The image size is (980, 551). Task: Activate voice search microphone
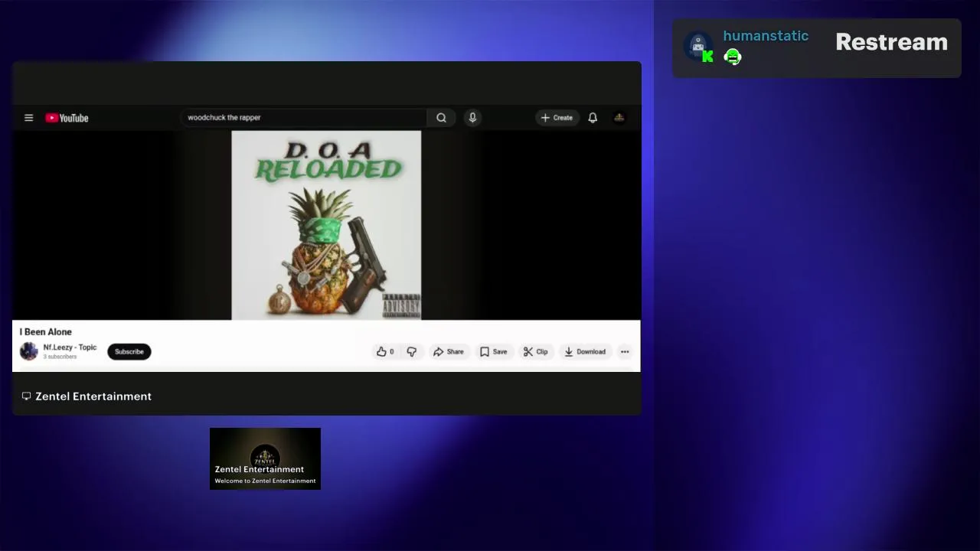point(472,117)
